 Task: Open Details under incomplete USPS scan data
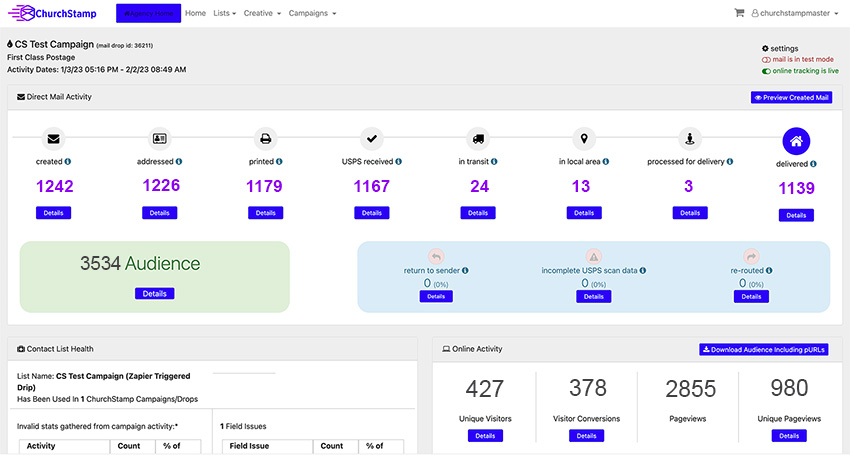click(594, 297)
